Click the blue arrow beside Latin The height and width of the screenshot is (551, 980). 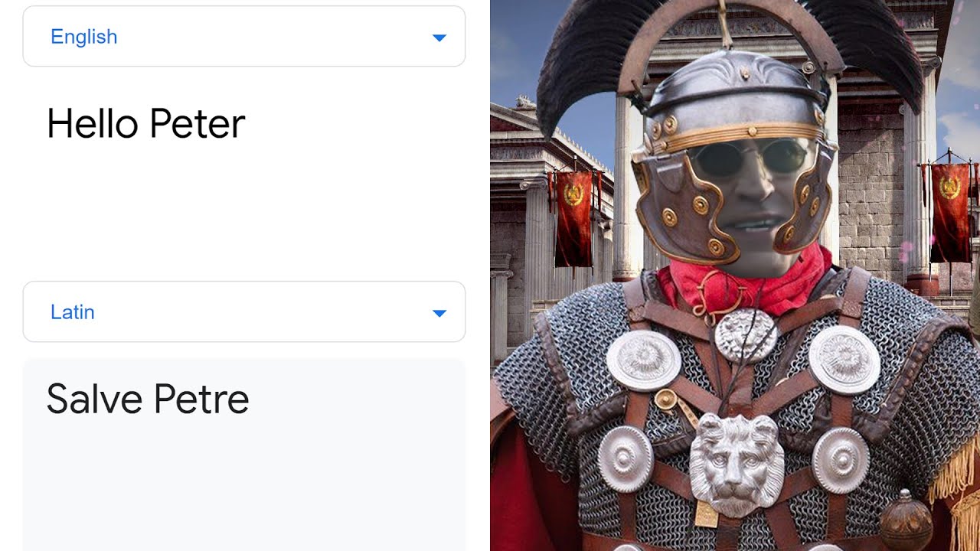(x=439, y=313)
